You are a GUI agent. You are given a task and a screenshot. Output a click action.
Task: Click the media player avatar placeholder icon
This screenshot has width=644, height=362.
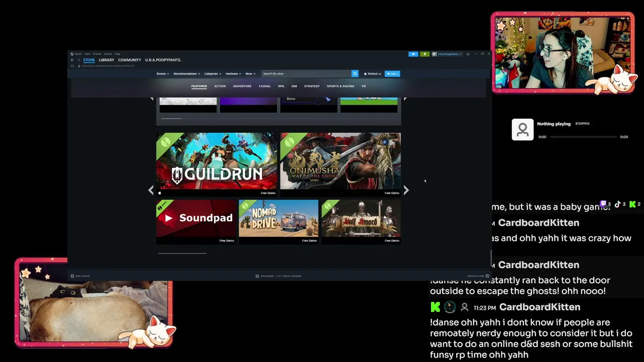coord(523,130)
